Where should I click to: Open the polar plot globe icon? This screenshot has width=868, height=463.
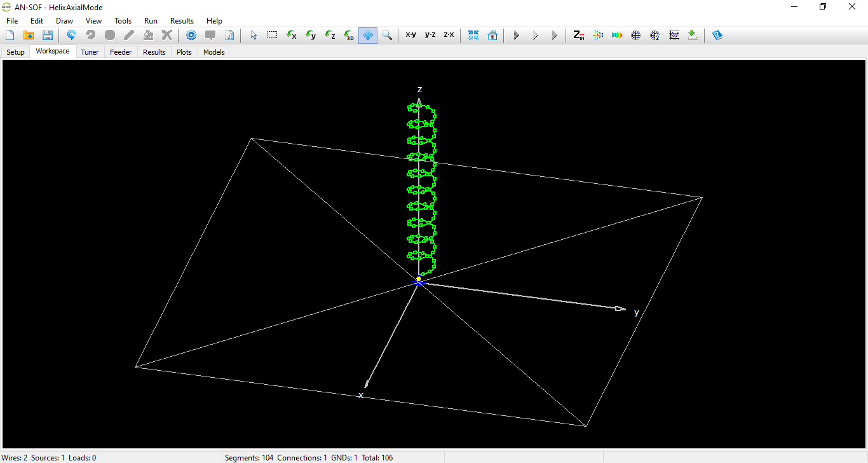[x=635, y=35]
